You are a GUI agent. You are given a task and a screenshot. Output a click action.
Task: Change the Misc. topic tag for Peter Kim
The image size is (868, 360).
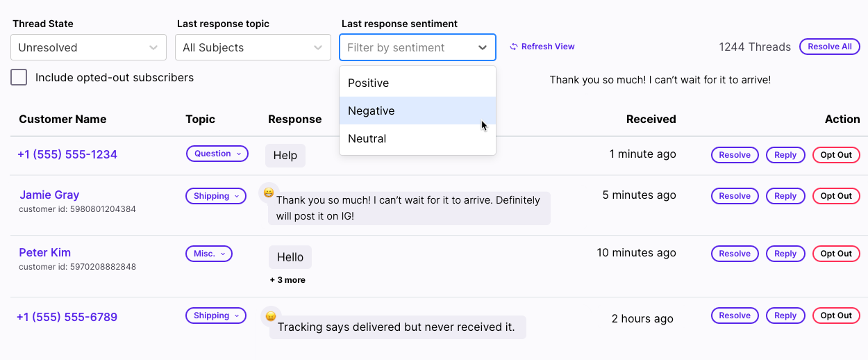pyautogui.click(x=208, y=254)
